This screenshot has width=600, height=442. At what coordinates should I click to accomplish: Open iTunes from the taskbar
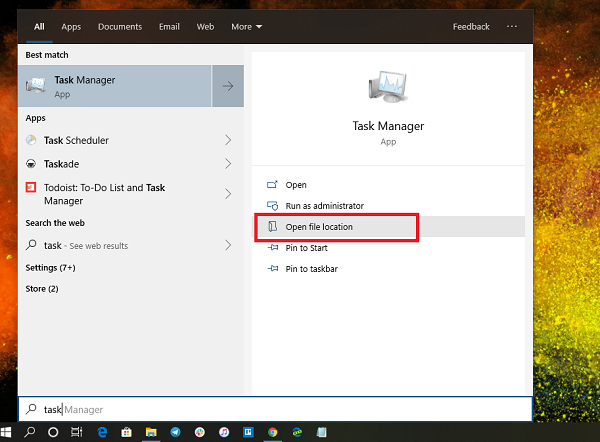(x=224, y=432)
